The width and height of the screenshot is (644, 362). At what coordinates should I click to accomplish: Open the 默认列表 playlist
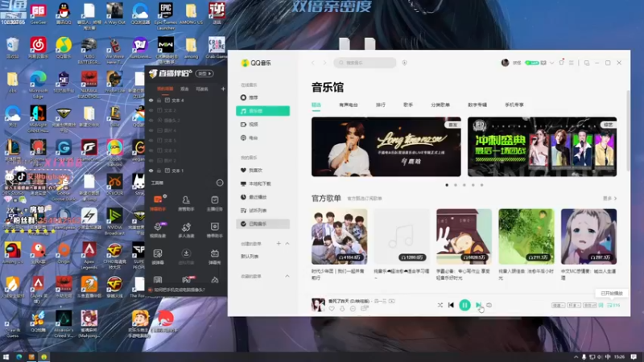point(250,257)
